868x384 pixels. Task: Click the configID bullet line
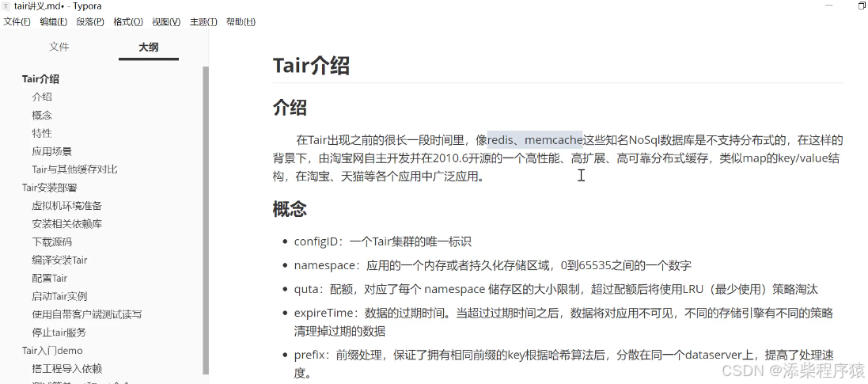[382, 241]
